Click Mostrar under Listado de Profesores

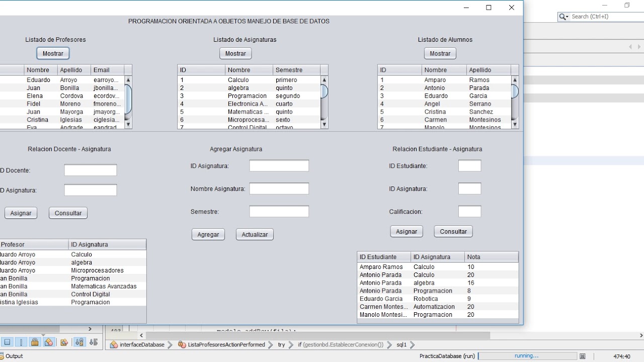pos(53,53)
